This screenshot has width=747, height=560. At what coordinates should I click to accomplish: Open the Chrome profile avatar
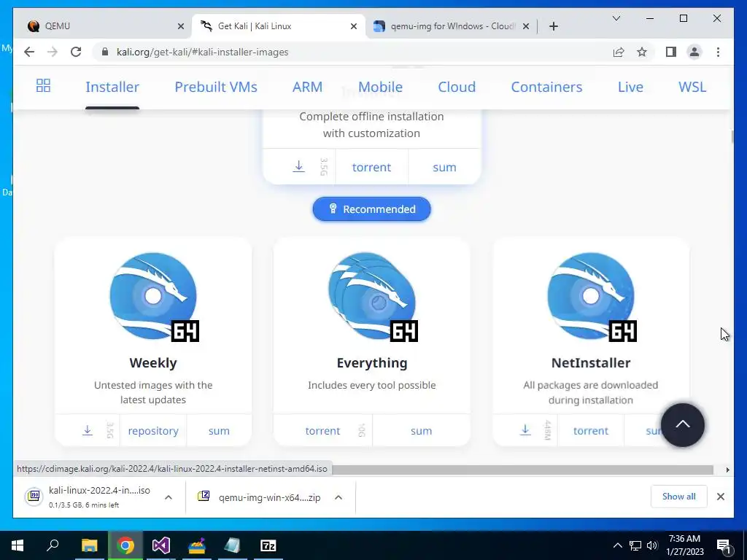[x=694, y=52]
